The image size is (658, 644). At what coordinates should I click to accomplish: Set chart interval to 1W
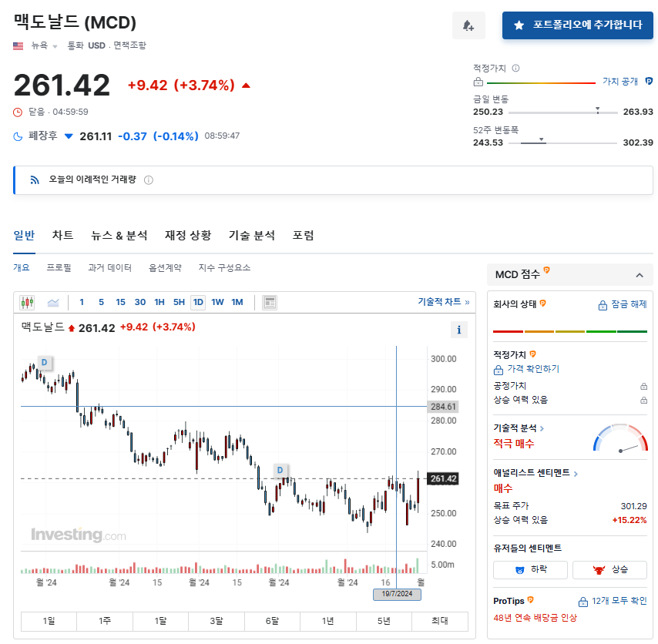tap(217, 302)
